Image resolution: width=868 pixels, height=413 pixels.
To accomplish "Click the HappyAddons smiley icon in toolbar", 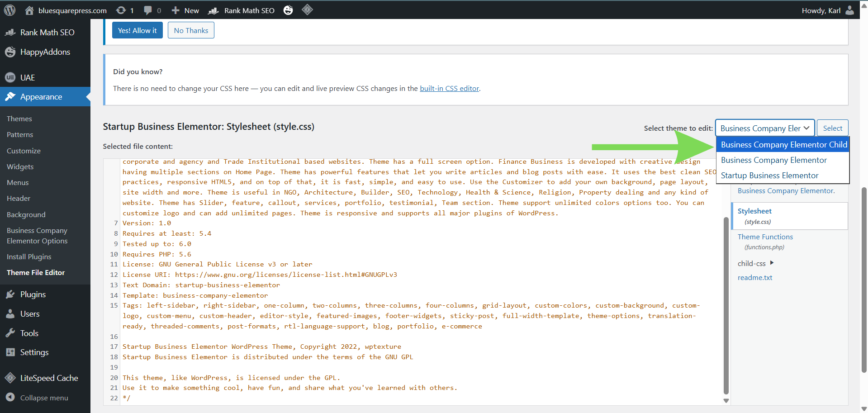I will coord(288,10).
